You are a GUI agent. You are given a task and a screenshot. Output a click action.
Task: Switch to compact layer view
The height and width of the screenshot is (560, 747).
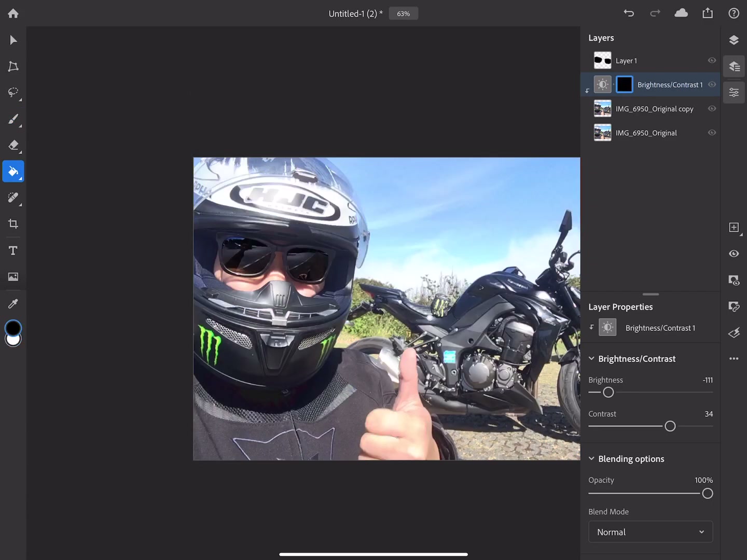pyautogui.click(x=734, y=40)
